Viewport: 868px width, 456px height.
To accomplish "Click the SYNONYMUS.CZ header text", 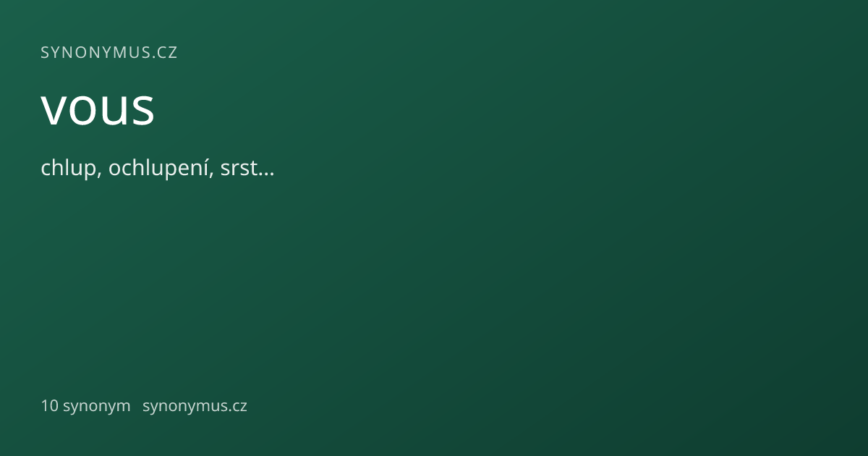I will pos(109,53).
